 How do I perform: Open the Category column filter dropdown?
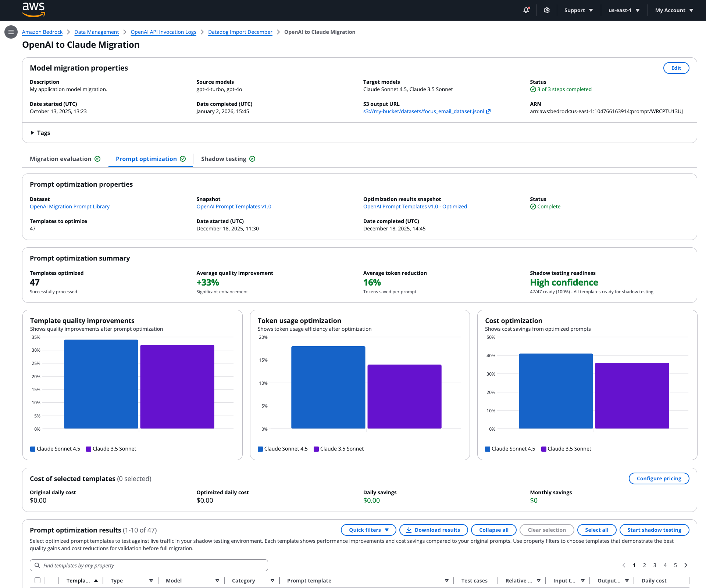[x=272, y=581]
